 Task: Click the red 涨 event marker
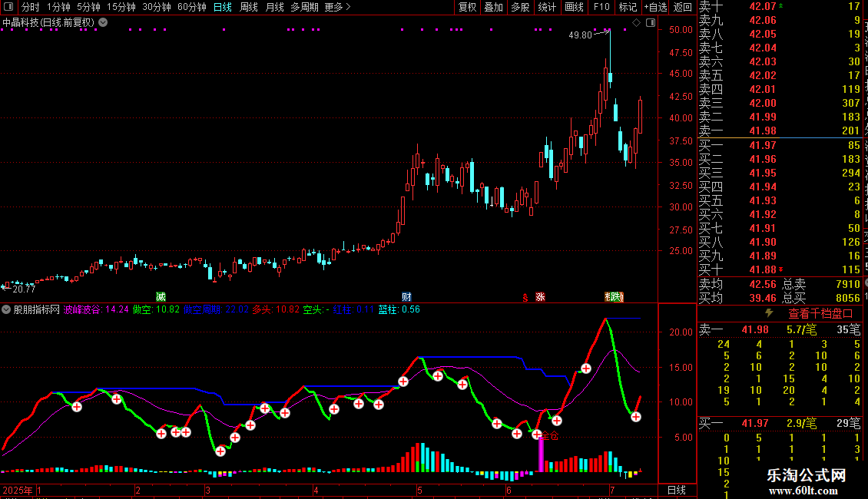click(540, 297)
